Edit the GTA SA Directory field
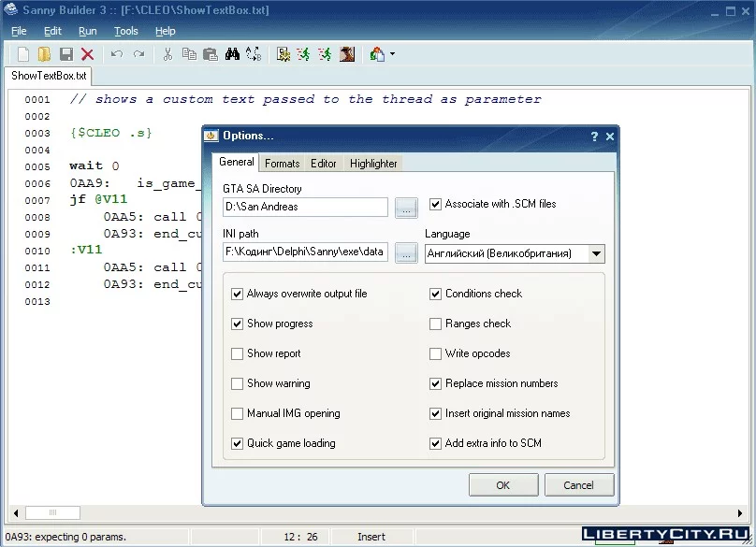The width and height of the screenshot is (756, 547). tap(305, 207)
